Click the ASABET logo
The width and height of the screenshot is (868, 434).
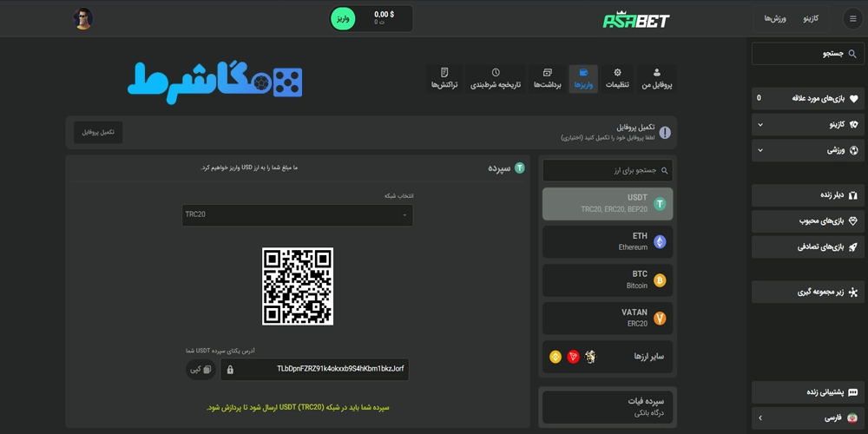(x=636, y=20)
